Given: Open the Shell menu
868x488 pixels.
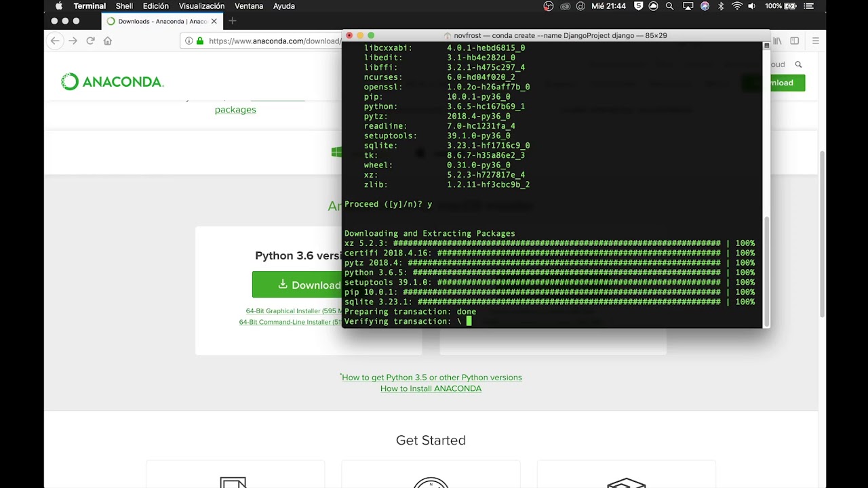Looking at the screenshot, I should point(124,6).
